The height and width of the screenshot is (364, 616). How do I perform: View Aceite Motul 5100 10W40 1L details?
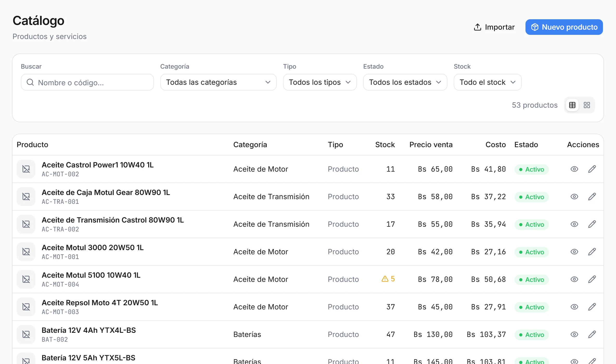tap(574, 279)
